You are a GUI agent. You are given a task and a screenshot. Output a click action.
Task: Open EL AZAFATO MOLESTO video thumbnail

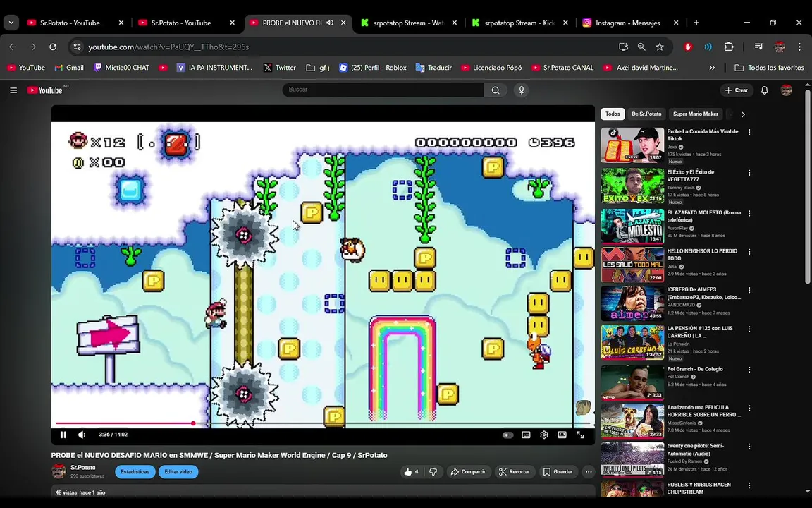point(632,226)
